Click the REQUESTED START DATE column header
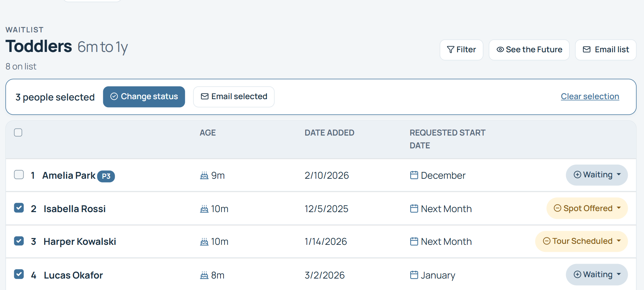 click(x=447, y=139)
